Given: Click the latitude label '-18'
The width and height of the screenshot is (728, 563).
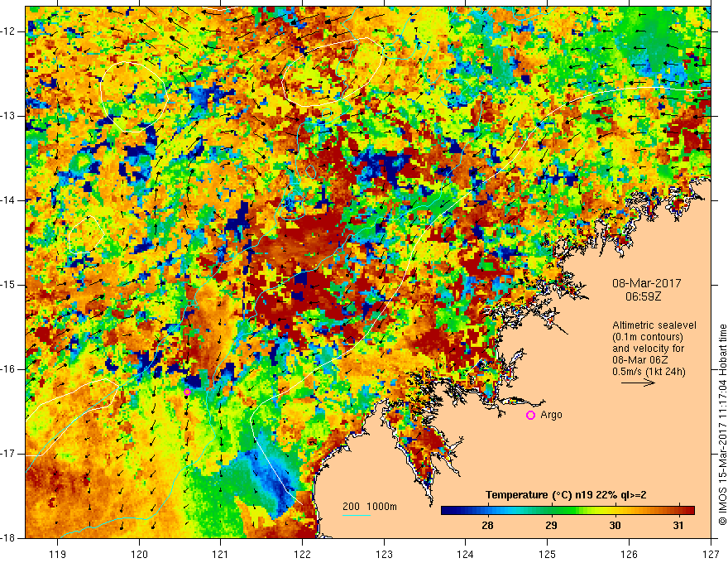Looking at the screenshot, I should [x=8, y=538].
